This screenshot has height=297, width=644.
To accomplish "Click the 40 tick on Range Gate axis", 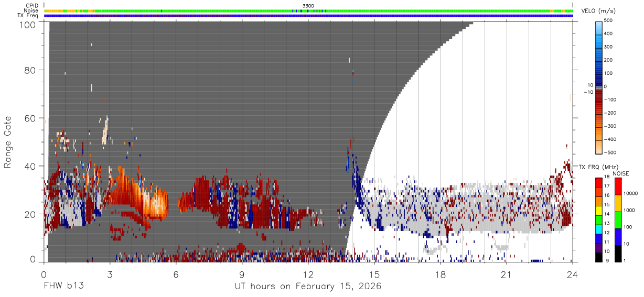I will coord(30,166).
